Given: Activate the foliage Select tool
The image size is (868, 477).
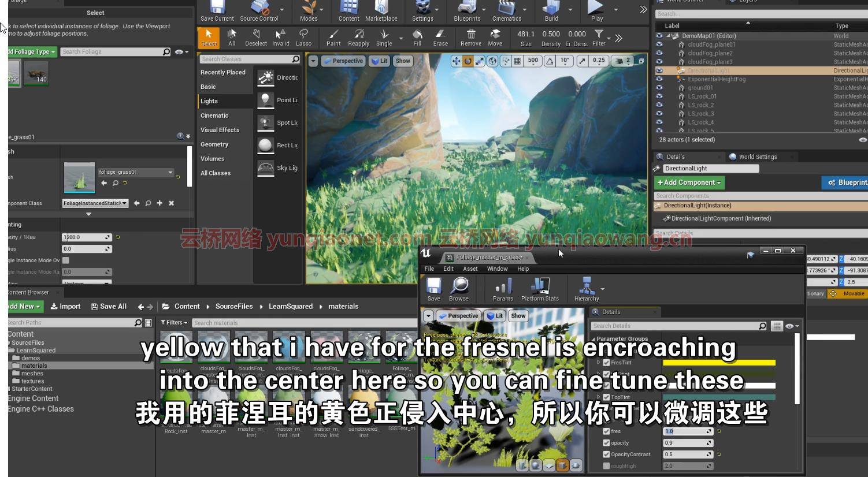Looking at the screenshot, I should coord(209,38).
